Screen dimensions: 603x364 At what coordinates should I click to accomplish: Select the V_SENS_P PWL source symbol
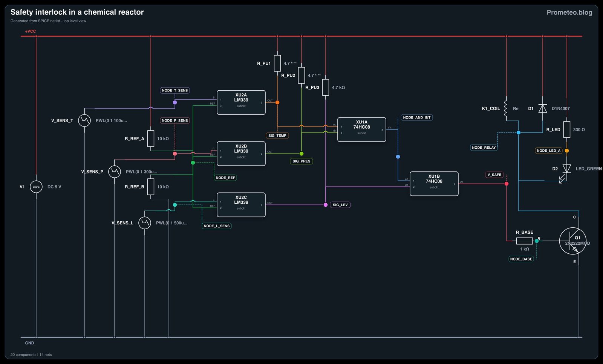115,172
